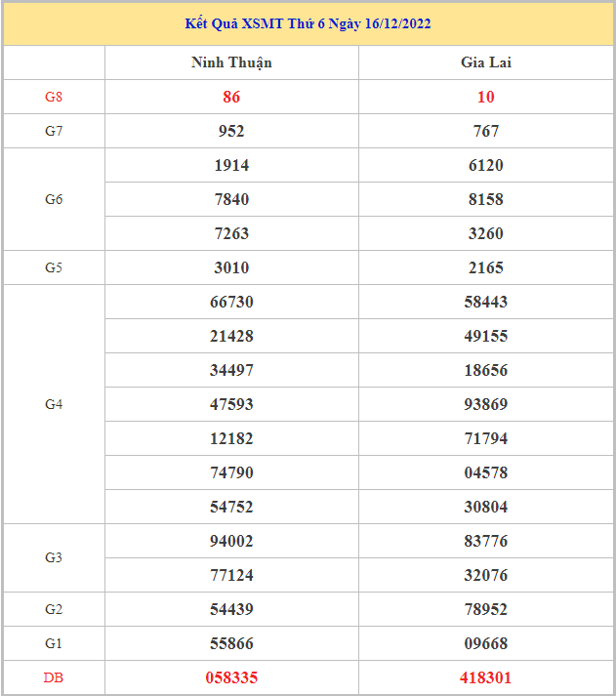Click Ninh Thuận G7 number 952
Image resolution: width=616 pixels, height=696 pixels.
(x=231, y=131)
